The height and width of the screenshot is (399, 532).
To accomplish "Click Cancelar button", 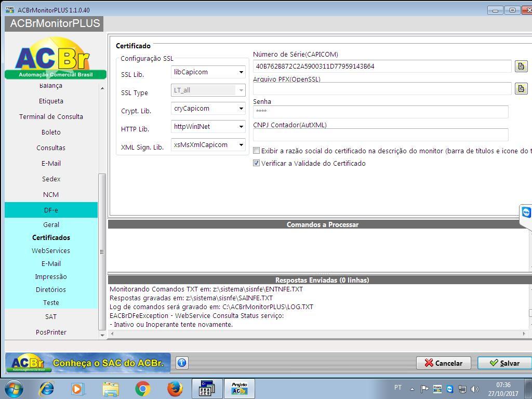I will (444, 363).
